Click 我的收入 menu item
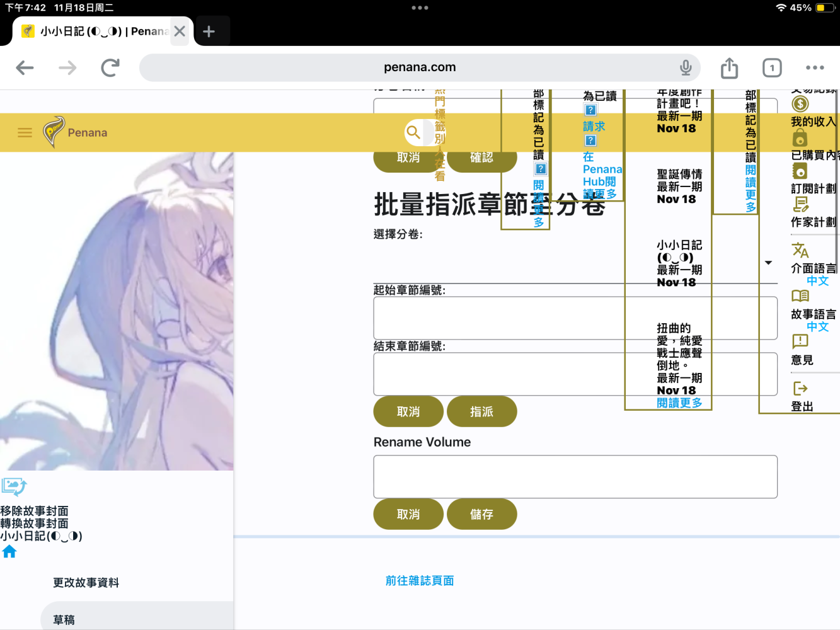840x630 pixels. (x=814, y=122)
